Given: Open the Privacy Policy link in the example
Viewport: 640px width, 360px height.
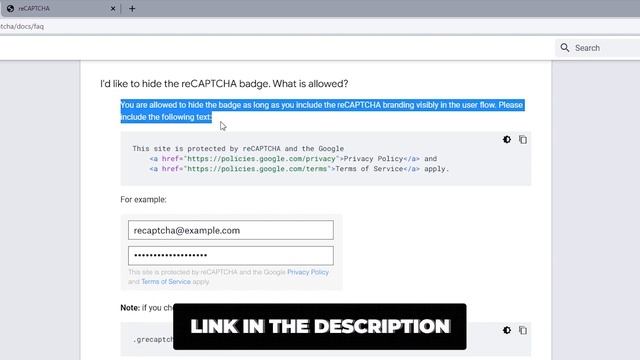Looking at the screenshot, I should coord(308,272).
